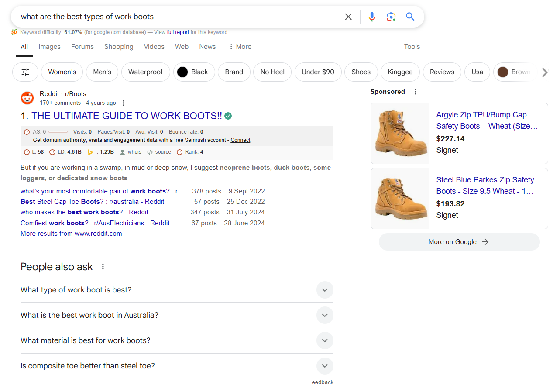Switch to the Web tab

click(x=182, y=47)
